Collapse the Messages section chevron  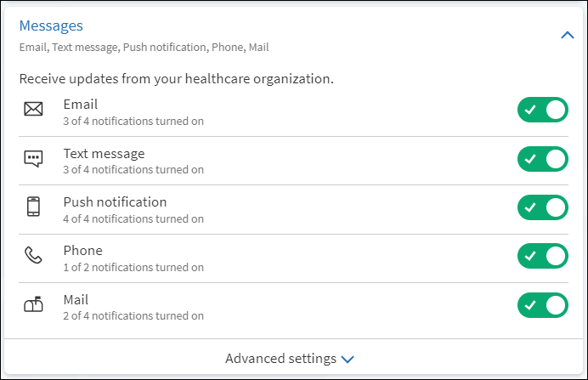coord(568,35)
